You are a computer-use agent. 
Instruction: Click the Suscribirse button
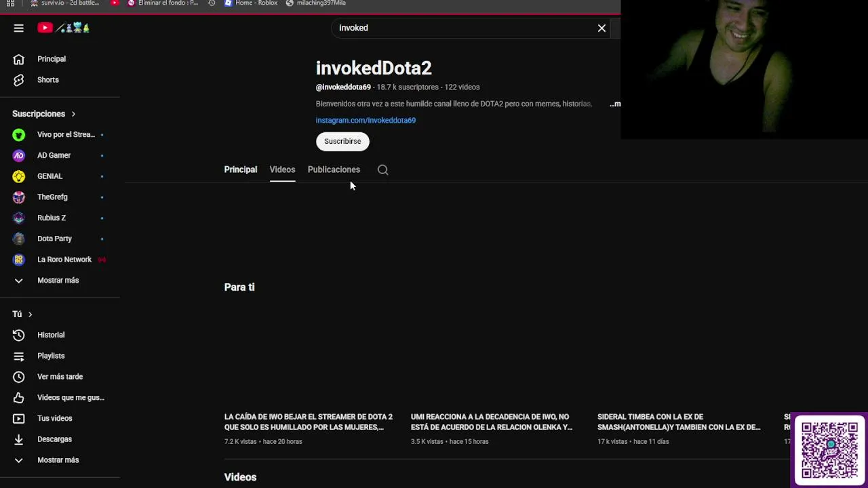342,141
